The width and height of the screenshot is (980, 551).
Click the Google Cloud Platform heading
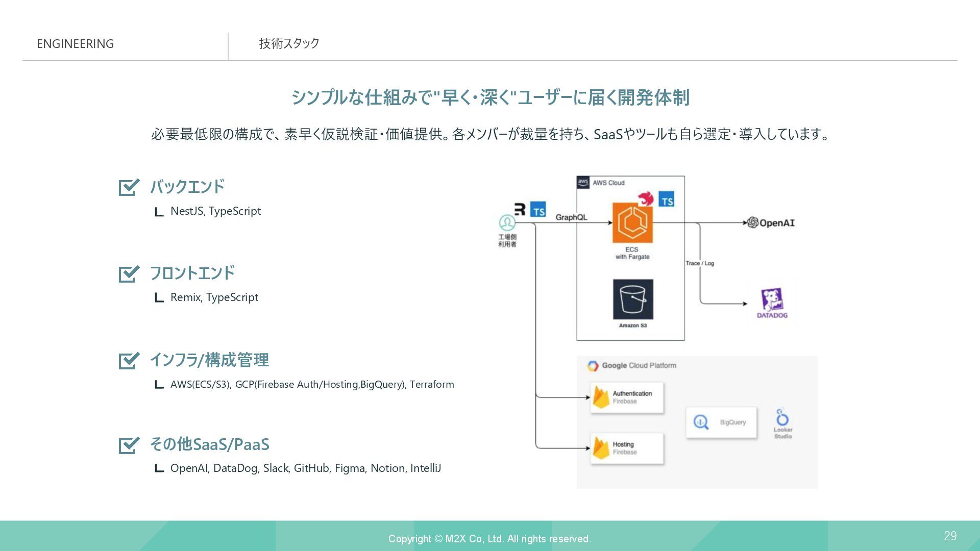639,365
